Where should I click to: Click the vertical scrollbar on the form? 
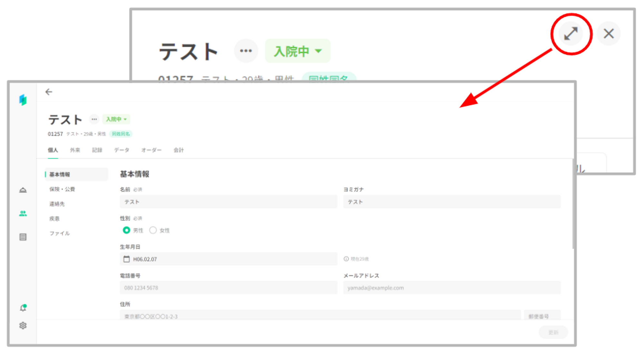[573, 204]
